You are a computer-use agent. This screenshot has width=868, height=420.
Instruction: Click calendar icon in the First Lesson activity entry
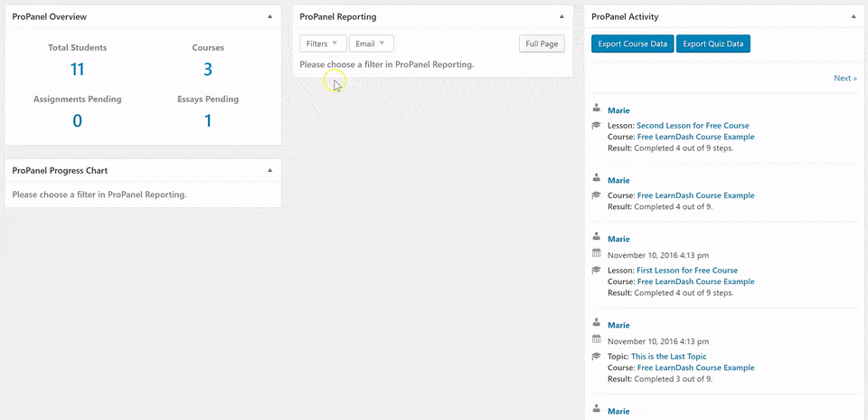(596, 254)
